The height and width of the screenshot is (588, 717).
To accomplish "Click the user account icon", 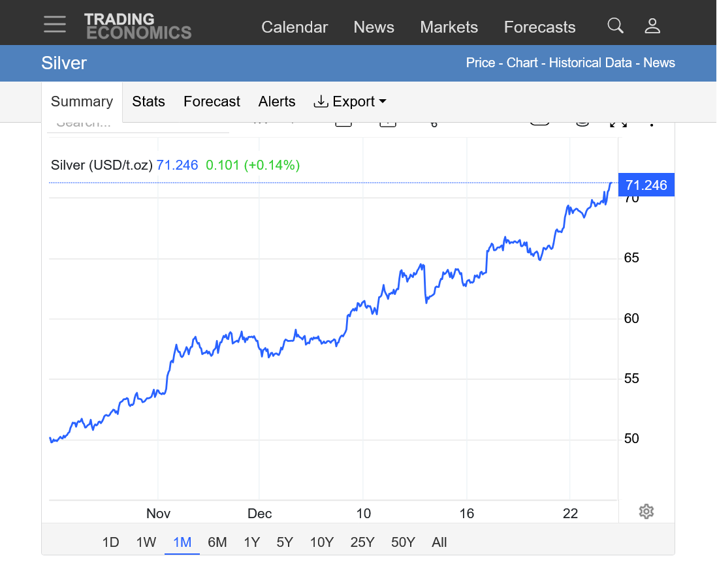I will pyautogui.click(x=652, y=26).
